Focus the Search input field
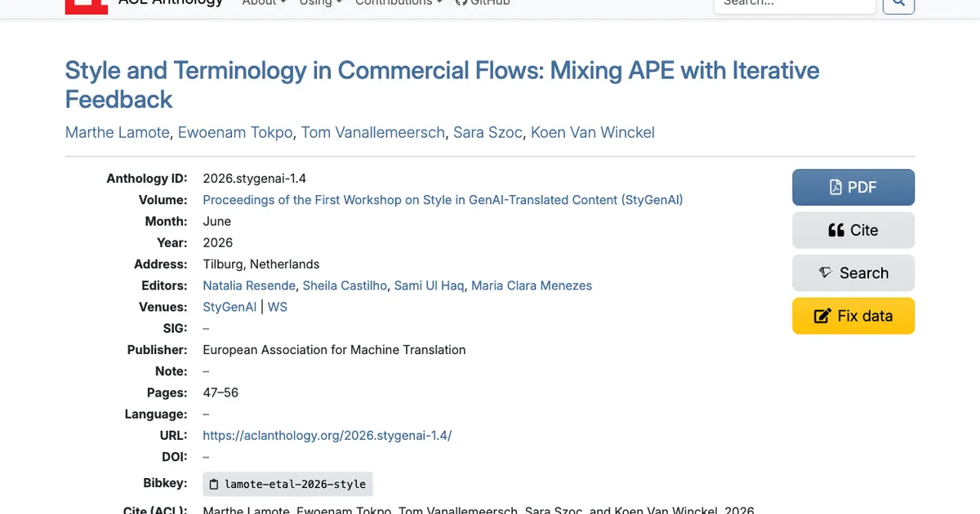The image size is (980, 514). coord(795,4)
